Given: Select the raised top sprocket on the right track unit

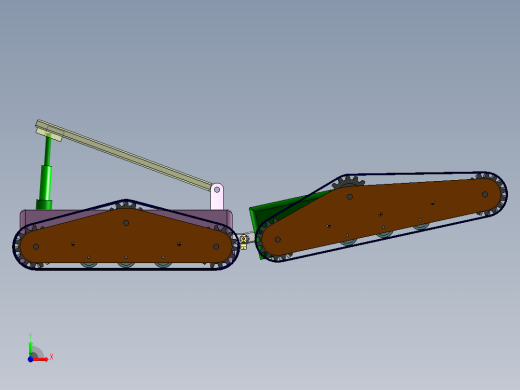Looking at the screenshot, I should click(348, 183).
